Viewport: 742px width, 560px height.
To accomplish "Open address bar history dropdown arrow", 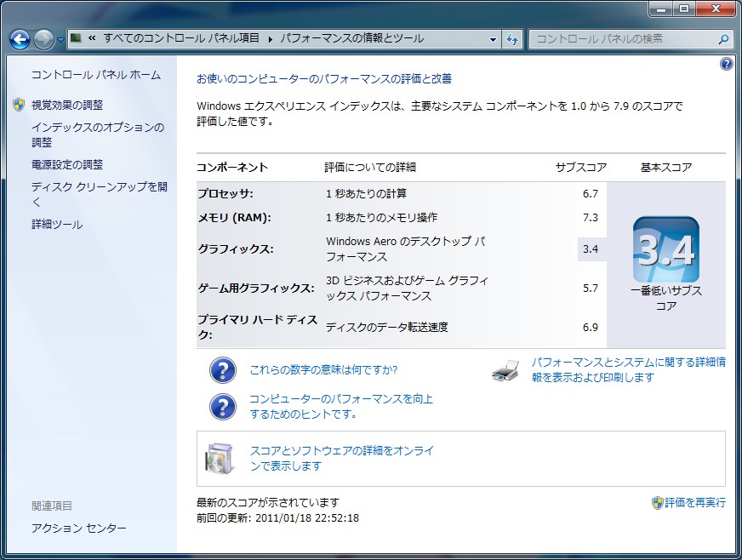I will pos(493,39).
